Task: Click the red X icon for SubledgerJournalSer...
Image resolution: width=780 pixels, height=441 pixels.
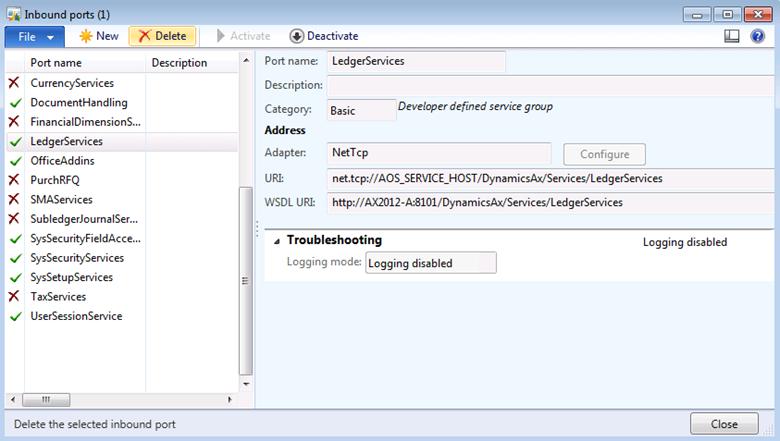Action: (14, 218)
